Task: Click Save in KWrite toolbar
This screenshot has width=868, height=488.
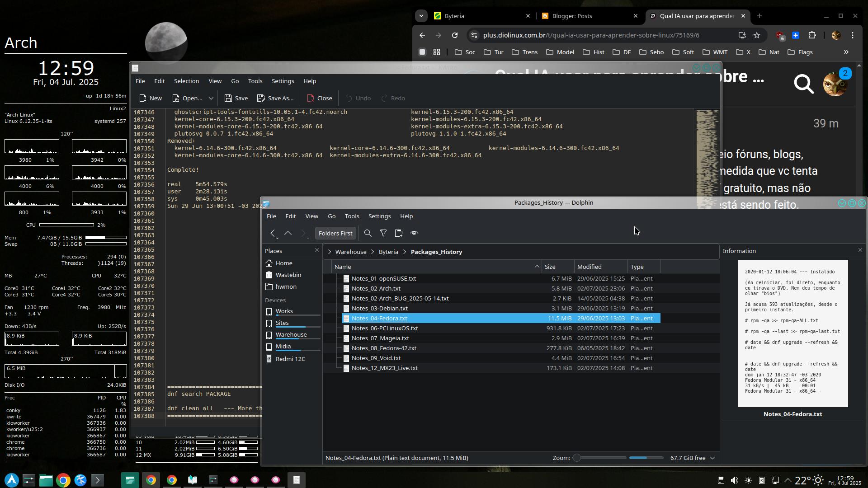Action: tap(236, 98)
